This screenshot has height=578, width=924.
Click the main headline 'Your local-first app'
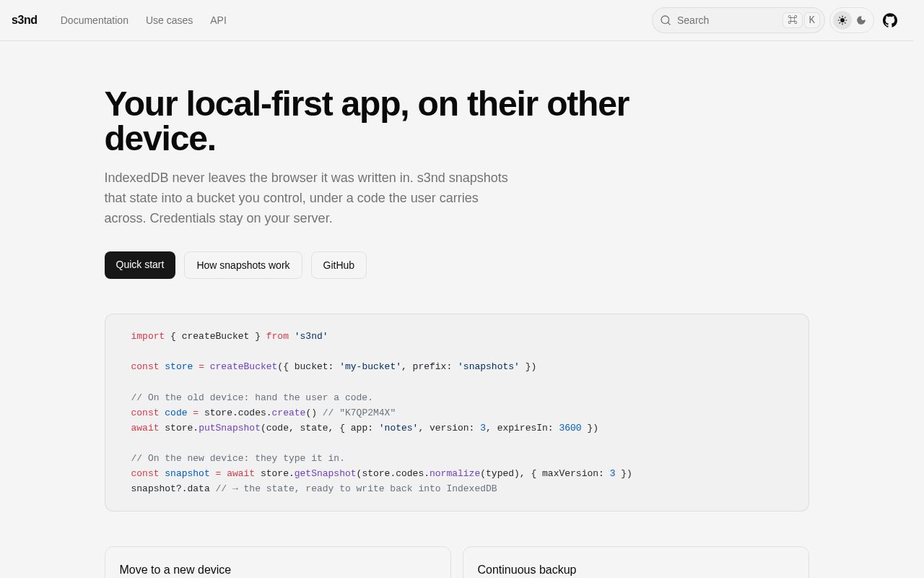(x=367, y=121)
